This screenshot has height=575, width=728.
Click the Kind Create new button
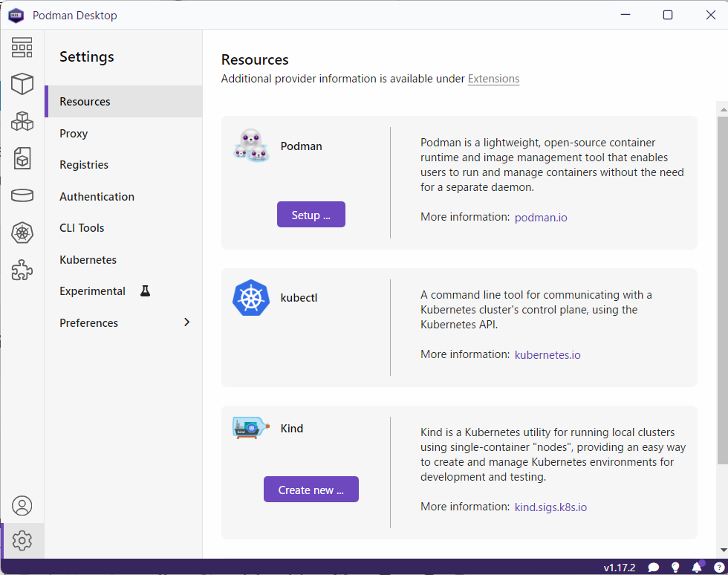pyautogui.click(x=311, y=490)
